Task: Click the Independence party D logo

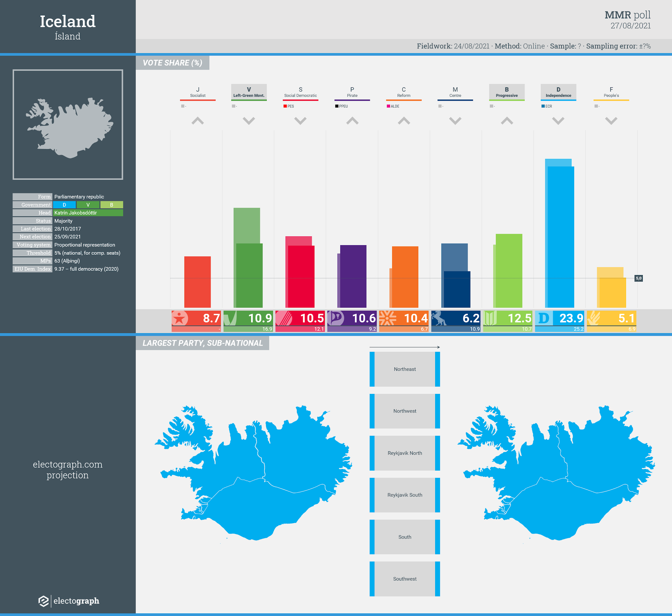Action: click(x=544, y=318)
